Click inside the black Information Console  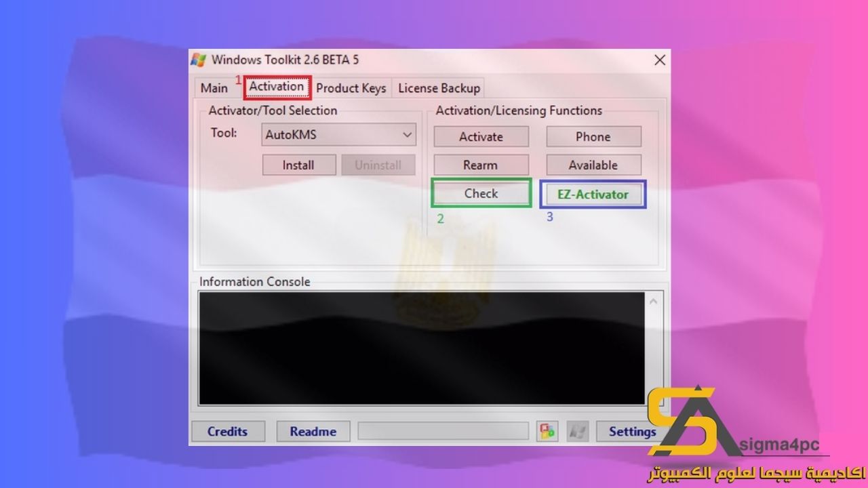click(422, 348)
